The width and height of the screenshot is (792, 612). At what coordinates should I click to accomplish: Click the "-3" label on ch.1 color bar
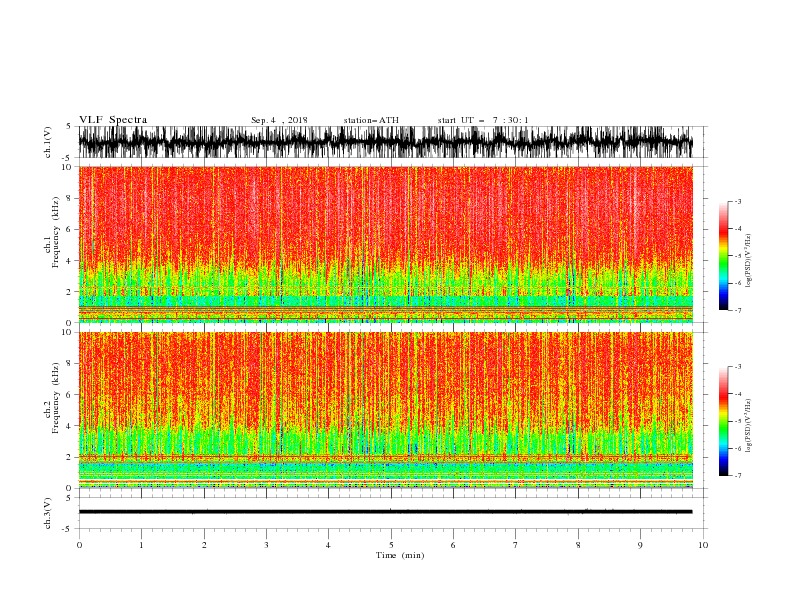tap(738, 201)
